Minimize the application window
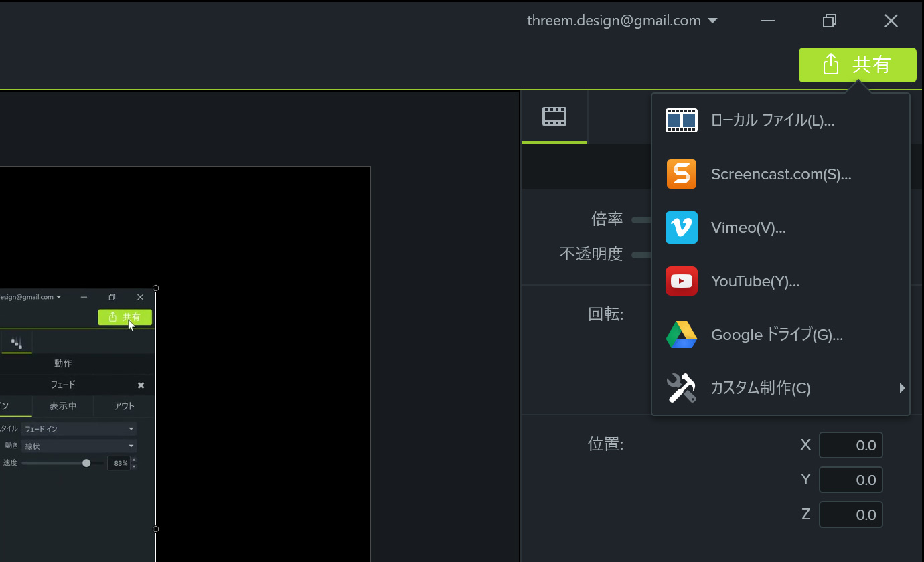Image resolution: width=924 pixels, height=562 pixels. (x=768, y=21)
